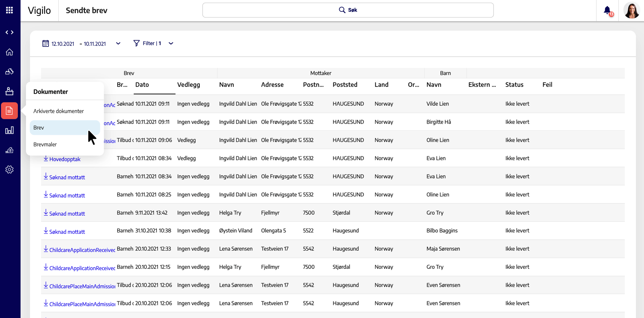Expand the date range chevron
Screen dimensions: 644x318
118,43
